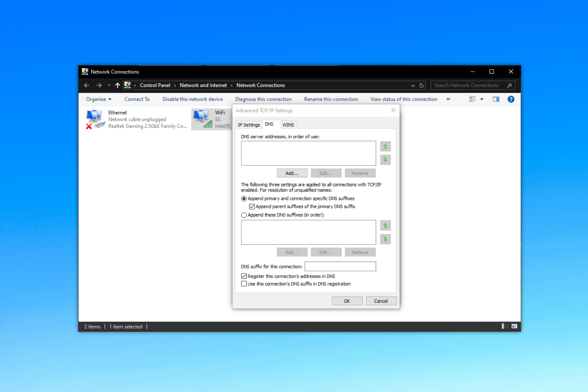Click Network and Internet in the breadcrumb
The width and height of the screenshot is (588, 392).
[x=203, y=85]
